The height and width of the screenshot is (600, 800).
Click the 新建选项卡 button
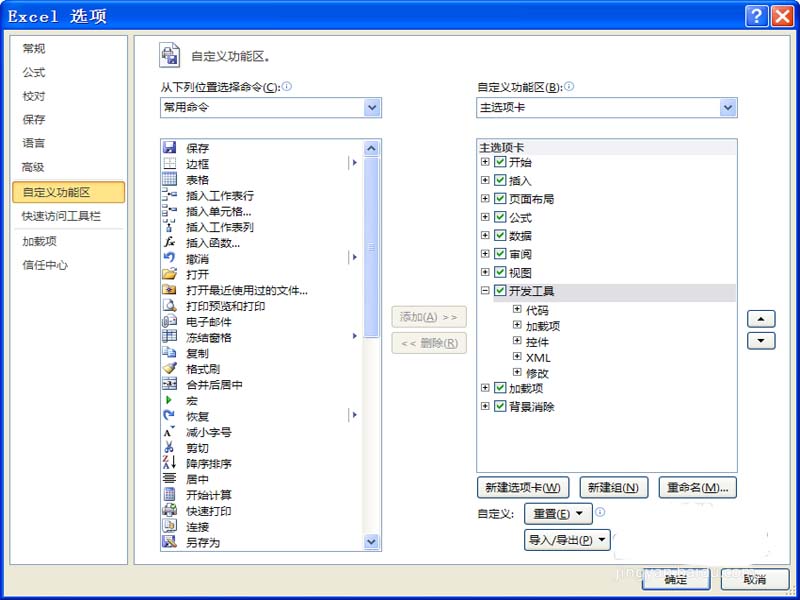point(523,488)
